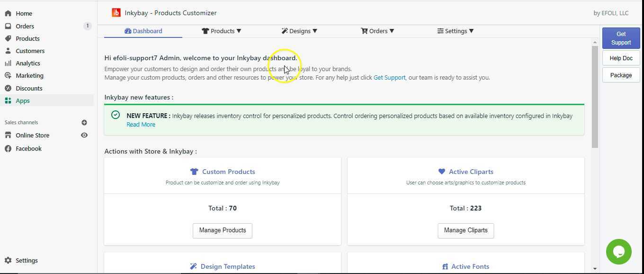Click the new feature checkmark icon
Viewport: 644px width, 274px height.
[x=116, y=115]
